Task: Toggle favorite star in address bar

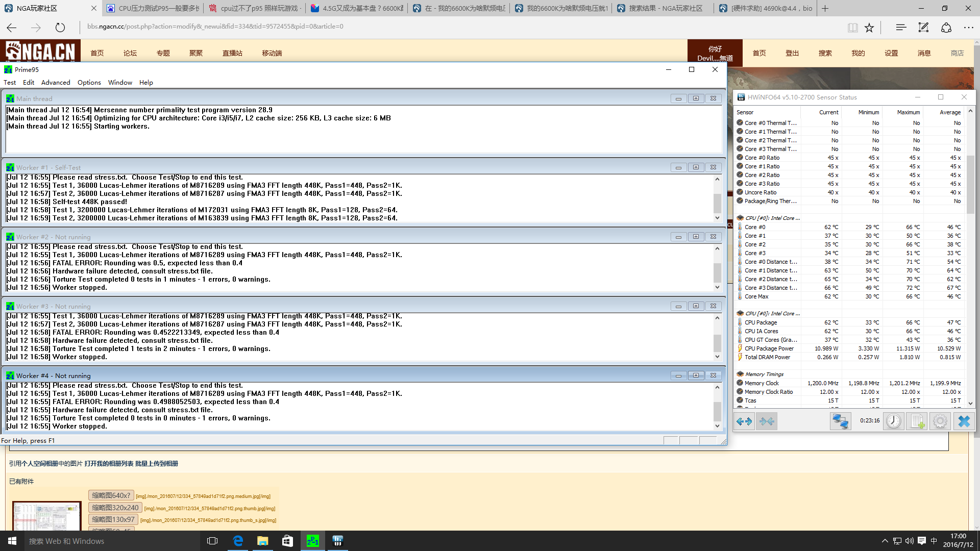Action: pos(869,28)
